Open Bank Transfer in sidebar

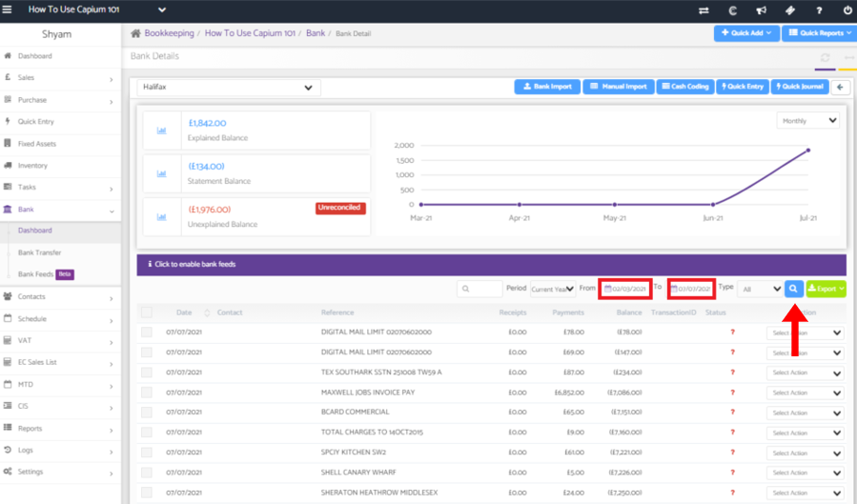pos(39,252)
